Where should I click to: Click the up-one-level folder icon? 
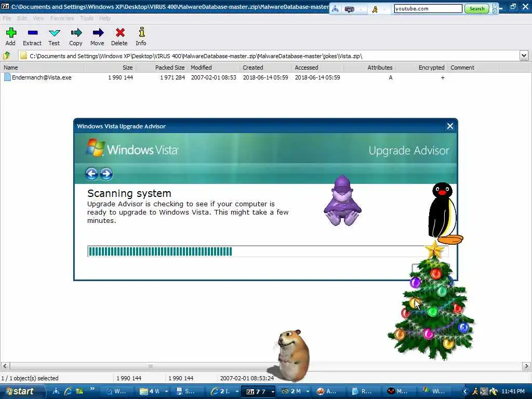tap(6, 56)
